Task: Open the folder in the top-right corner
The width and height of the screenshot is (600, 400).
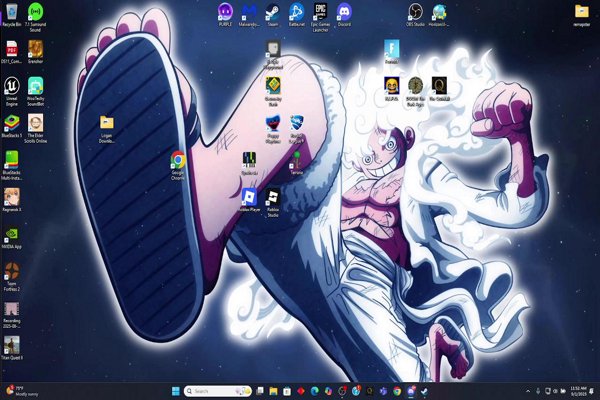Action: (582, 15)
